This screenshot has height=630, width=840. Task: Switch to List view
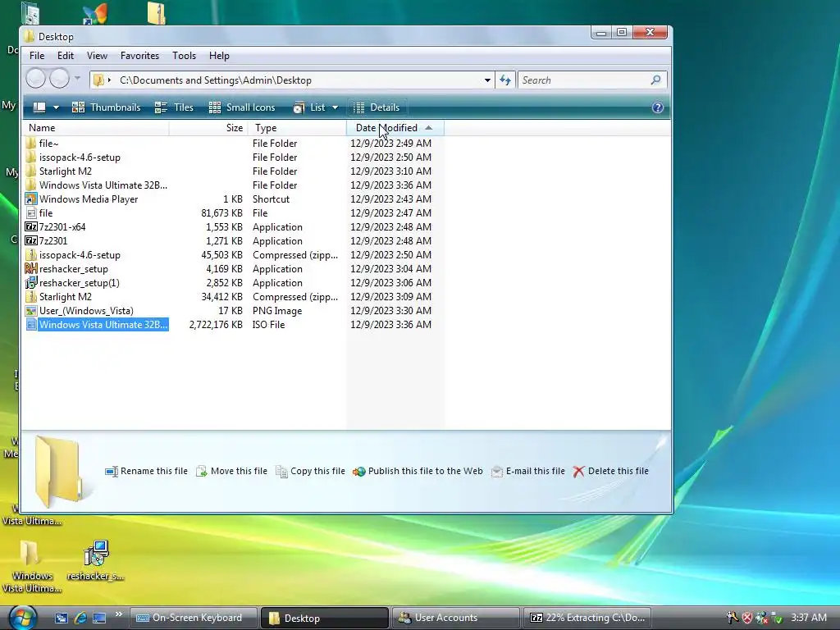pyautogui.click(x=309, y=107)
